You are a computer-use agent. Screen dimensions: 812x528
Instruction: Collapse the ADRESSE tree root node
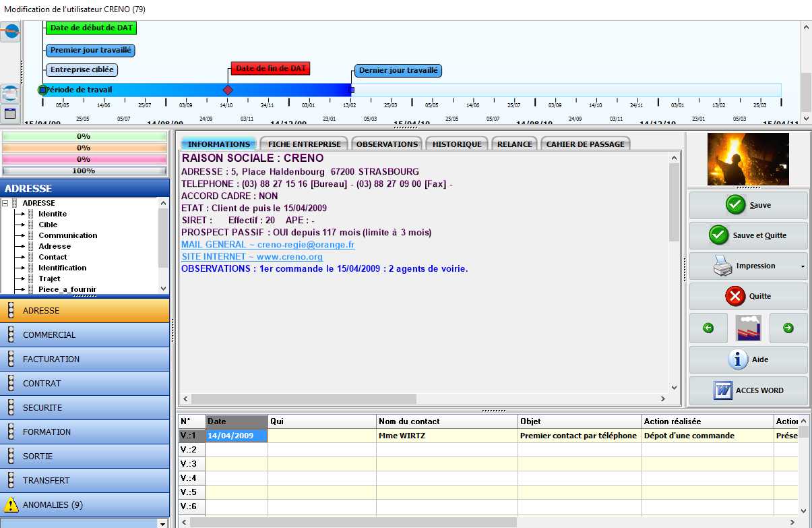click(x=6, y=203)
